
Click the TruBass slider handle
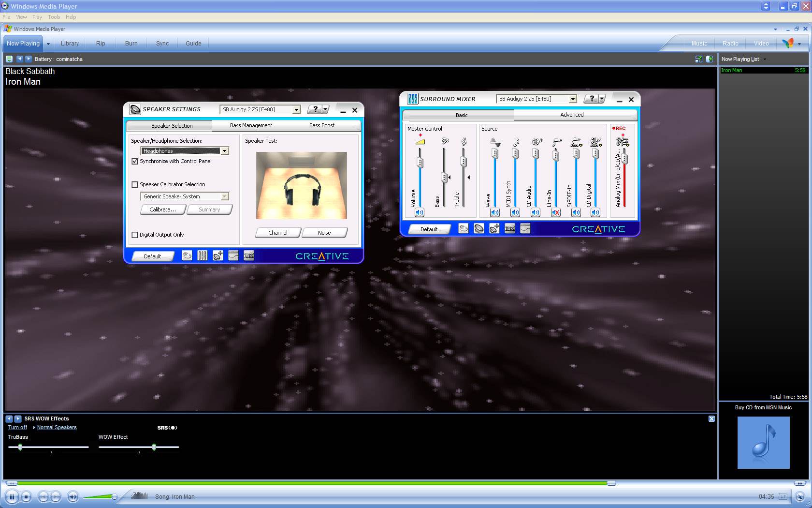(x=20, y=447)
